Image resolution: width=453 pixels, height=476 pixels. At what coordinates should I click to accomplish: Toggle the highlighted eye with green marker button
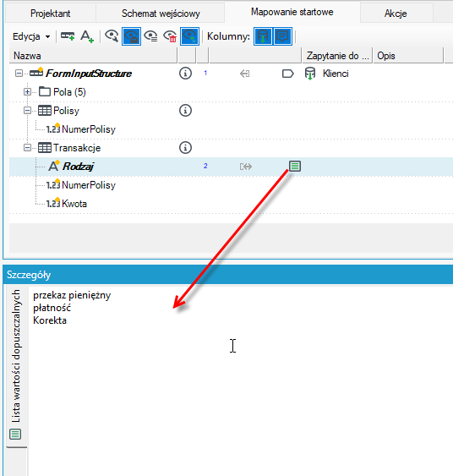[189, 36]
